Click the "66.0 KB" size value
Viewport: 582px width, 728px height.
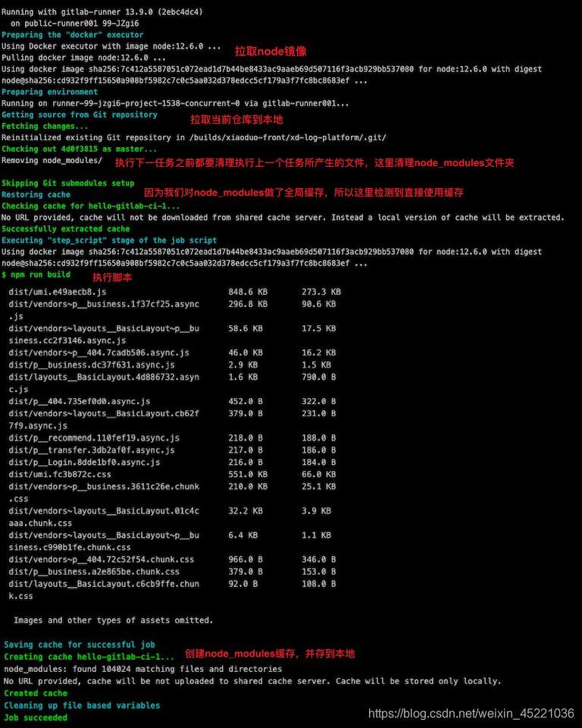pos(319,475)
